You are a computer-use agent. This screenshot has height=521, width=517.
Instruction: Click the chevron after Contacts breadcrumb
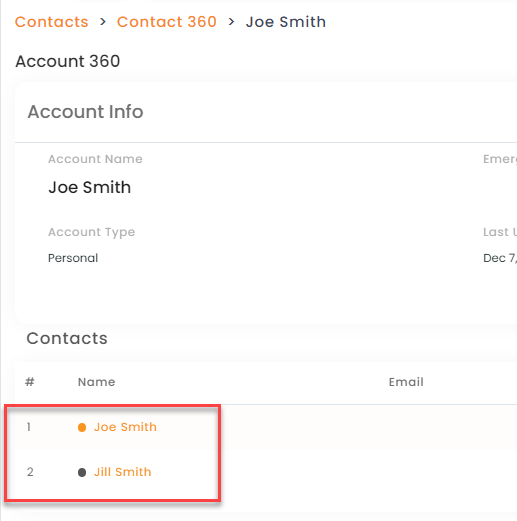(103, 22)
